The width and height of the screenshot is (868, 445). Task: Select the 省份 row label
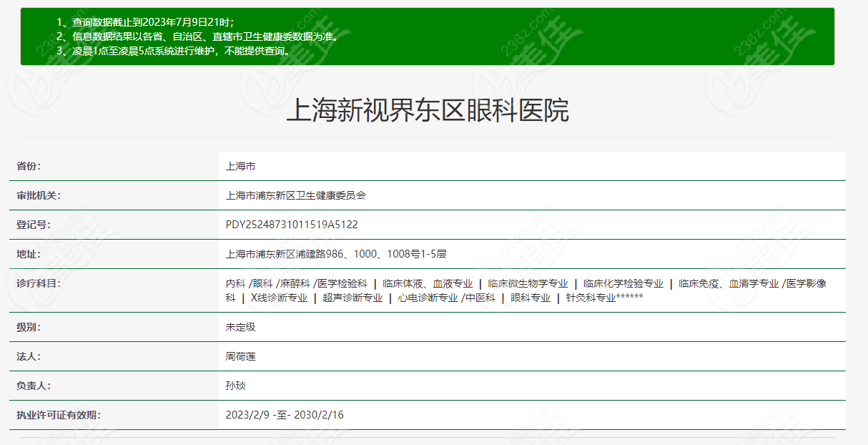click(29, 166)
